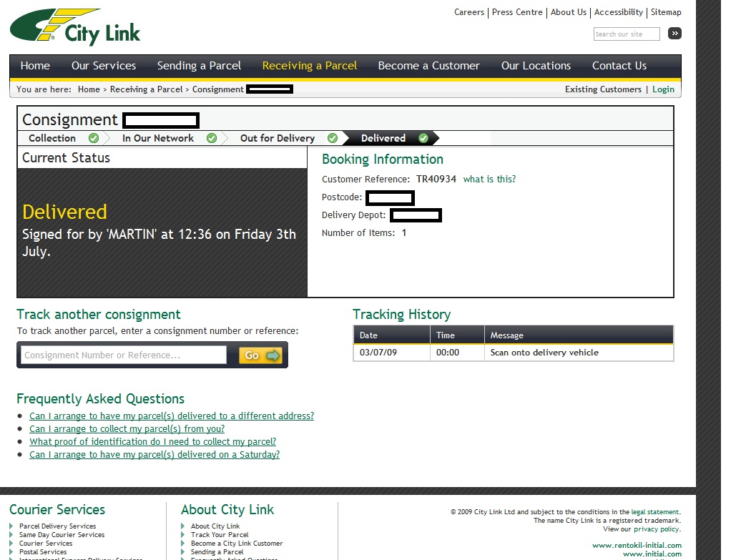
Task: Open Same Day Courier Services link
Action: click(62, 535)
